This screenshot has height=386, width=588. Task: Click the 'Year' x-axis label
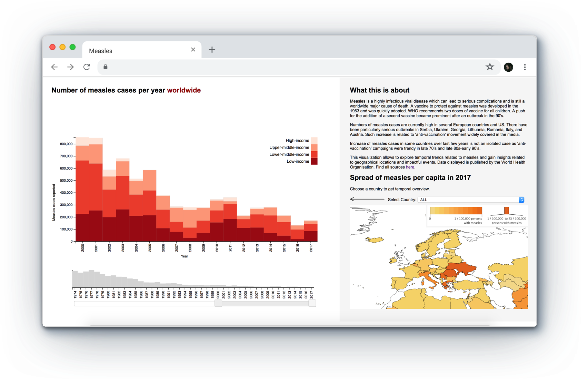[x=185, y=256]
